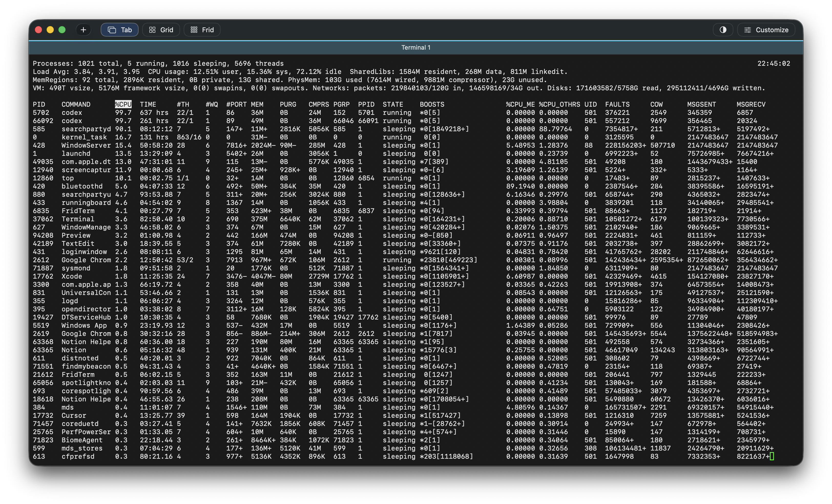Screen dimensions: 832x504
Task: Switch to Tab layout mode
Action: (x=120, y=30)
